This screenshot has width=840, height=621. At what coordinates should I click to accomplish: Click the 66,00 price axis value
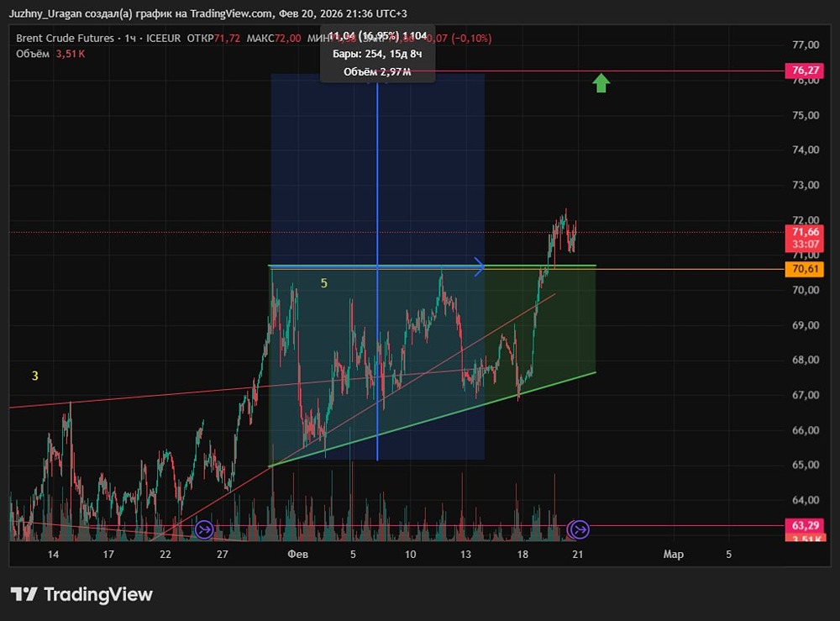tap(806, 430)
